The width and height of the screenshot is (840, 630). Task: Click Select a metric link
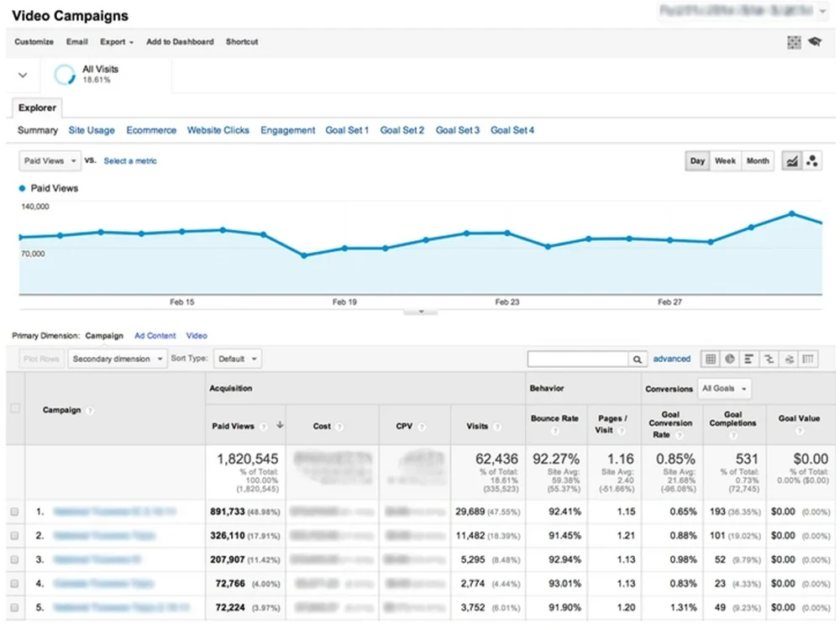[130, 160]
